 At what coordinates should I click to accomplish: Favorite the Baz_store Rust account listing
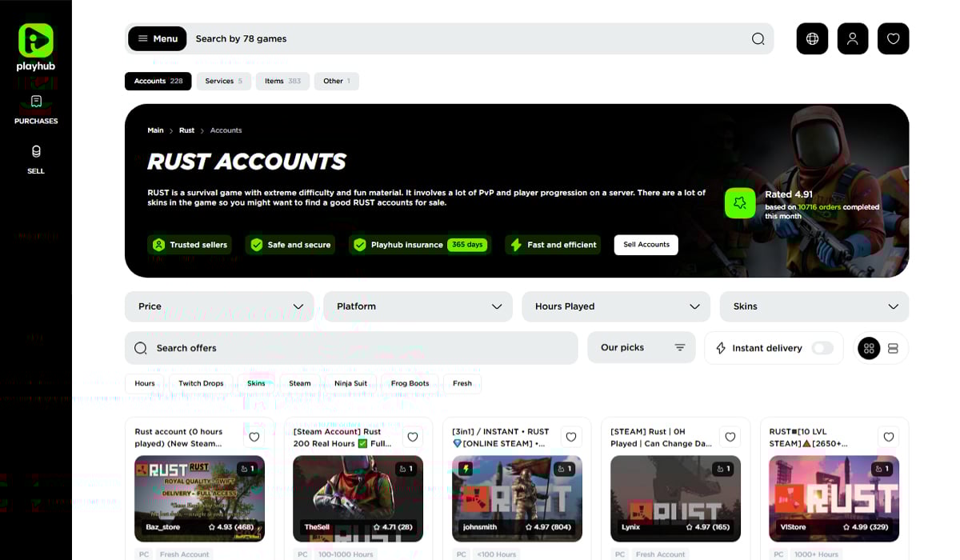pos(254,437)
